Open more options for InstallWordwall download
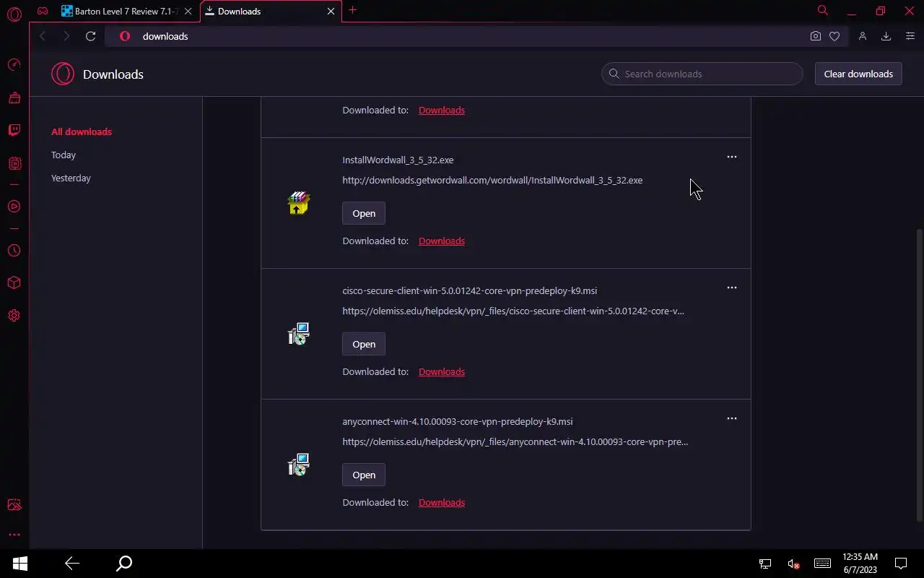 732,157
